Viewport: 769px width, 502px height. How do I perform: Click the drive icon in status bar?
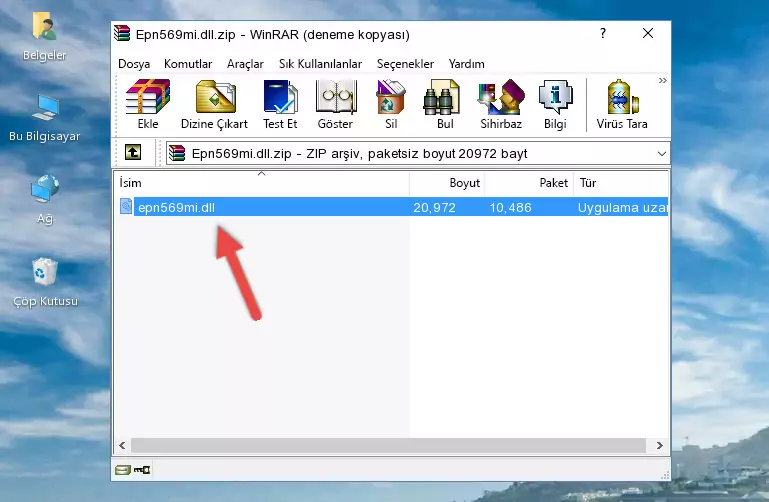tap(123, 470)
